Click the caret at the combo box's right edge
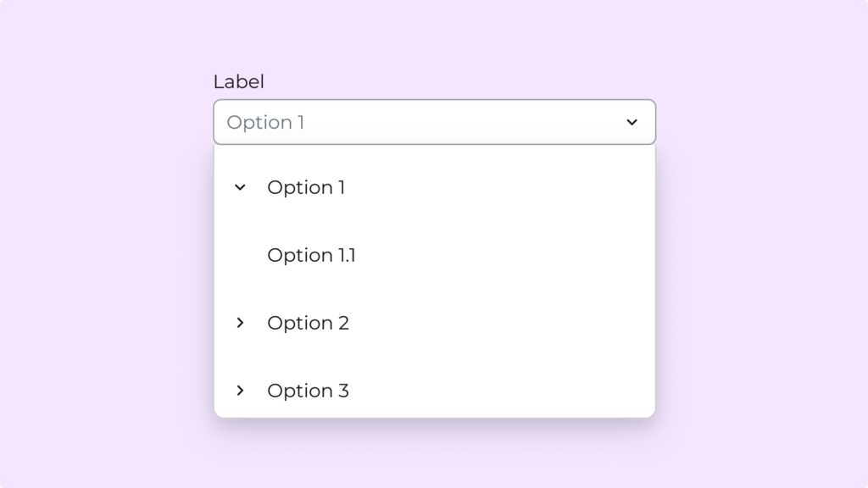This screenshot has height=488, width=868. [632, 122]
